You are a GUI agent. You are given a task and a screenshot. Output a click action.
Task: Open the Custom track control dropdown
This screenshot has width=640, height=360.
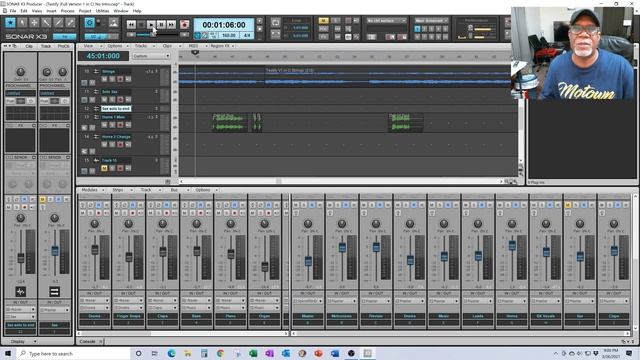click(x=151, y=56)
